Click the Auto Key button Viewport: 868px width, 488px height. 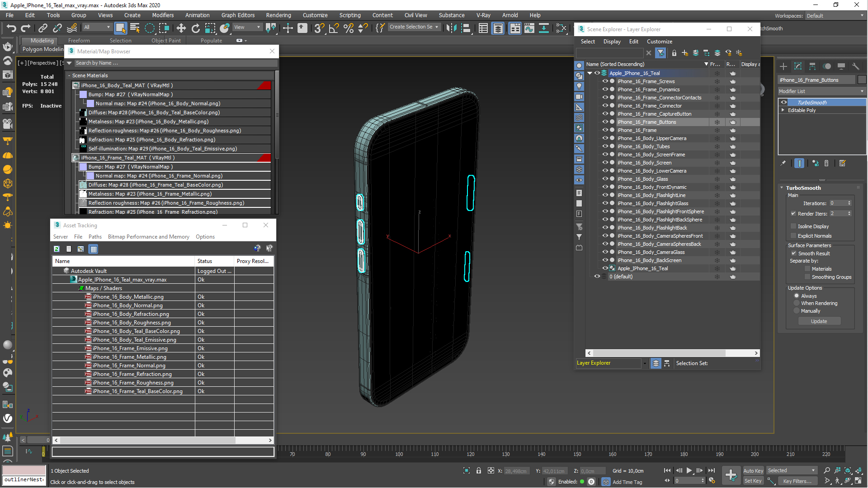[753, 471]
